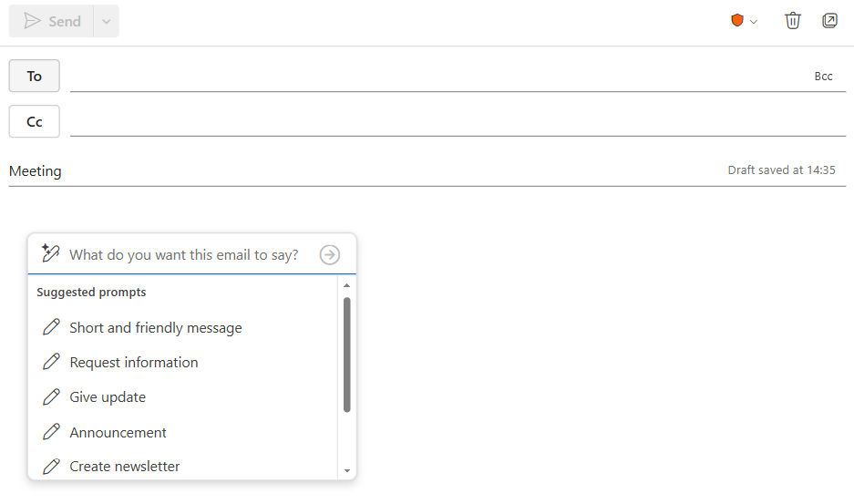Show the Bcc field
This screenshot has width=854, height=504.
pos(823,77)
